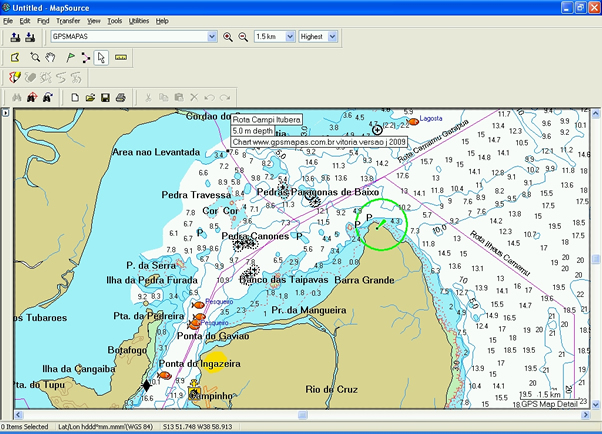Open the Transfer menu
Image resolution: width=602 pixels, height=434 pixels.
point(68,20)
